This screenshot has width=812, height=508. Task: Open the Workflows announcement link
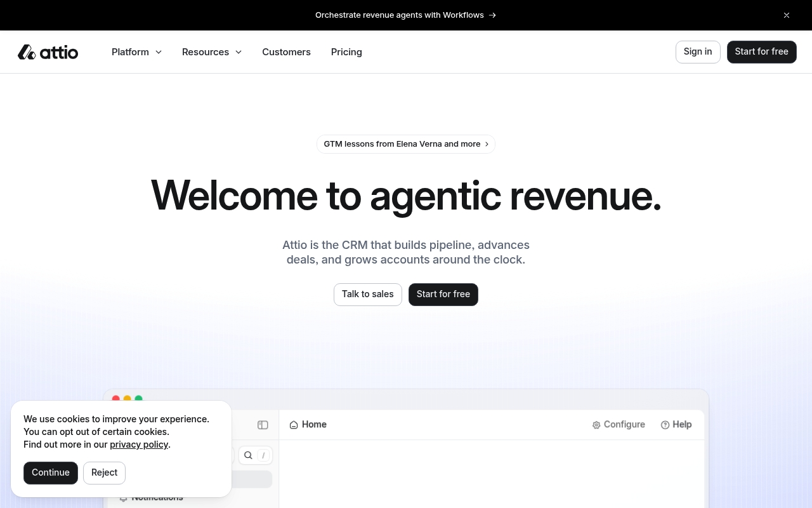406,15
